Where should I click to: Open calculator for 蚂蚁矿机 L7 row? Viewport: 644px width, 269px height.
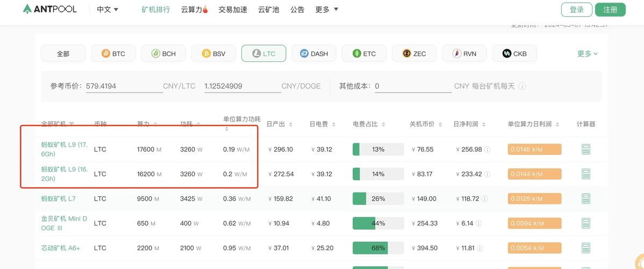[586, 199]
